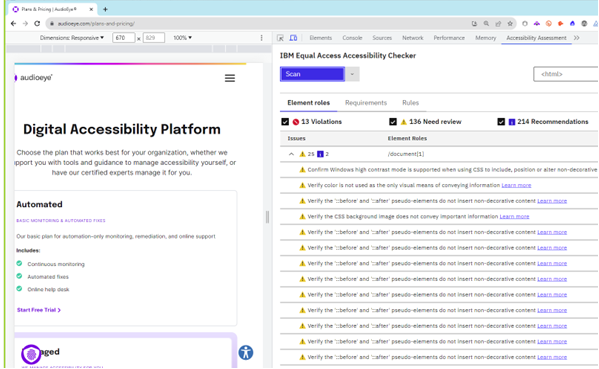Open the Sources DevTools tab
The image size is (599, 369).
[382, 38]
